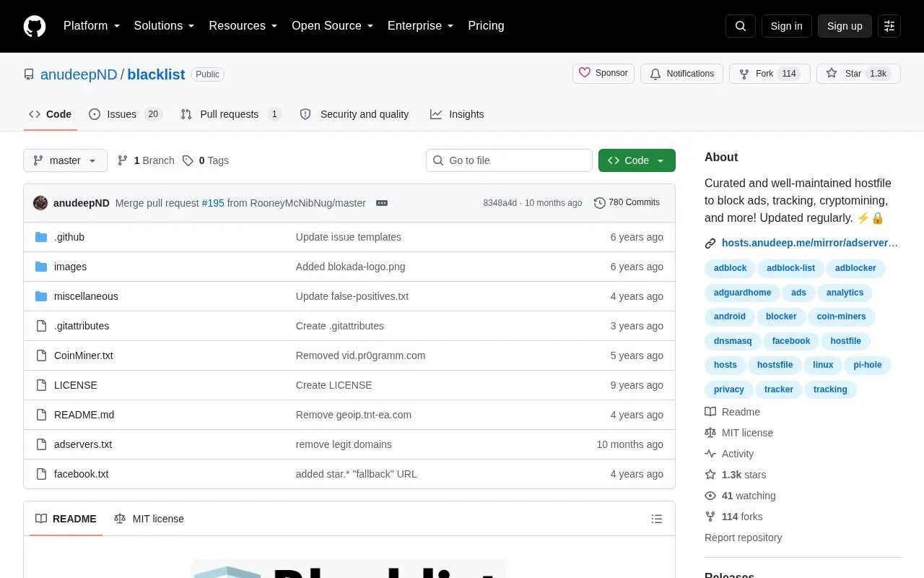The width and height of the screenshot is (924, 578).
Task: Click the bell Notifications button
Action: (x=681, y=74)
